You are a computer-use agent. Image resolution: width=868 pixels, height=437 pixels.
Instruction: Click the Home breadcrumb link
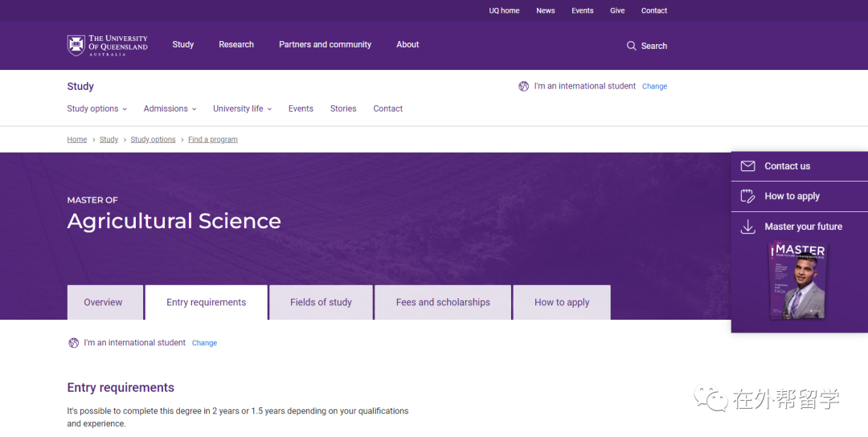77,140
